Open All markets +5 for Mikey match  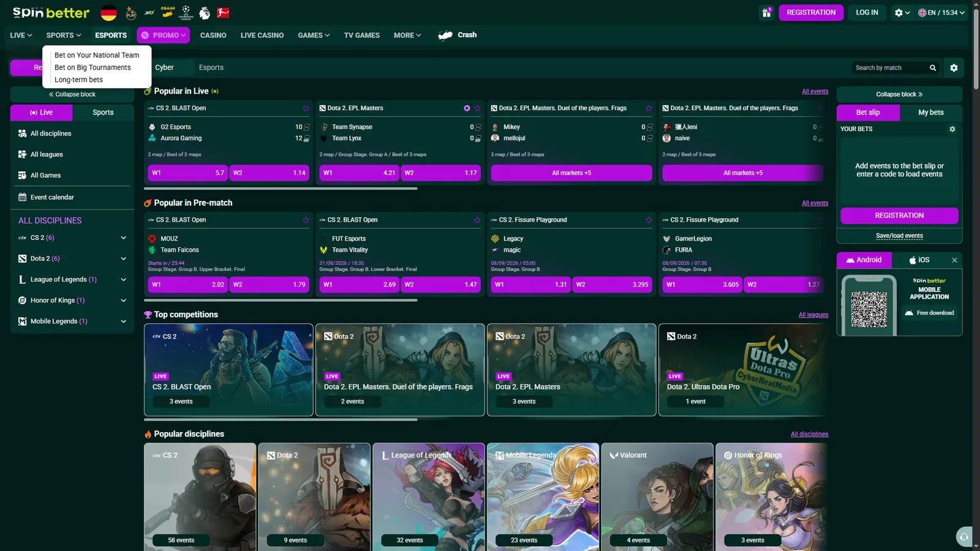pos(571,173)
